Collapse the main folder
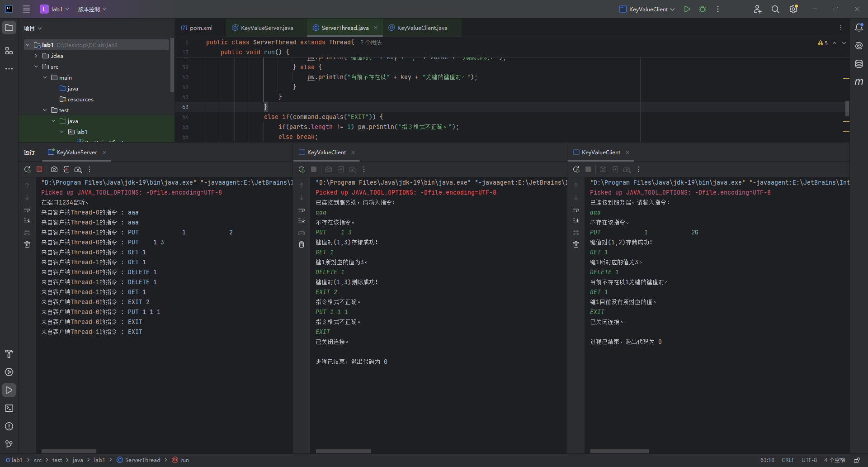The image size is (868, 467). 45,77
